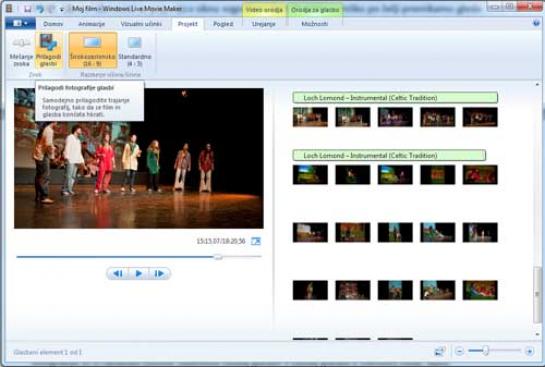Viewport: 545px width, 367px height.
Task: Select fifth thumbnail under the first Loch Lomond track
Action: (480, 117)
